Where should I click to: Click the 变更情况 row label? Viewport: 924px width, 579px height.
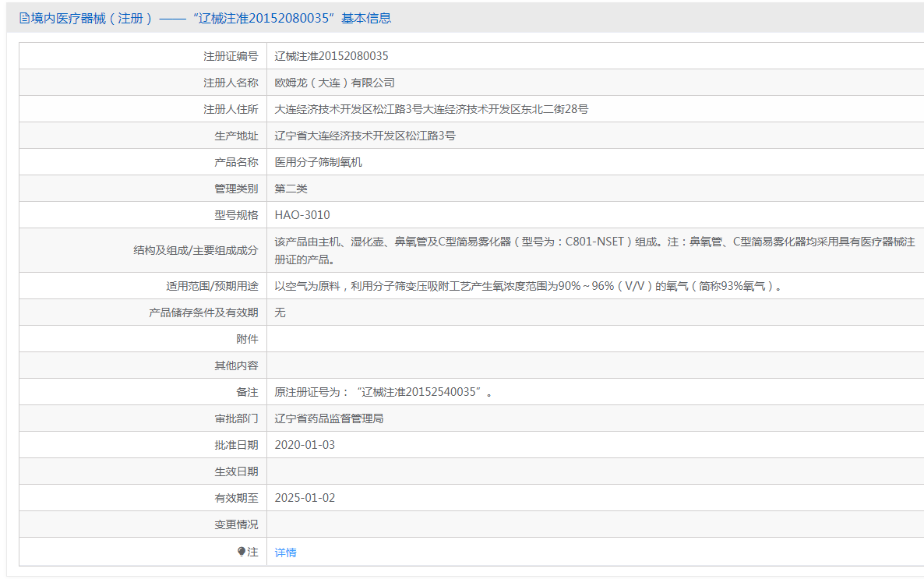236,524
